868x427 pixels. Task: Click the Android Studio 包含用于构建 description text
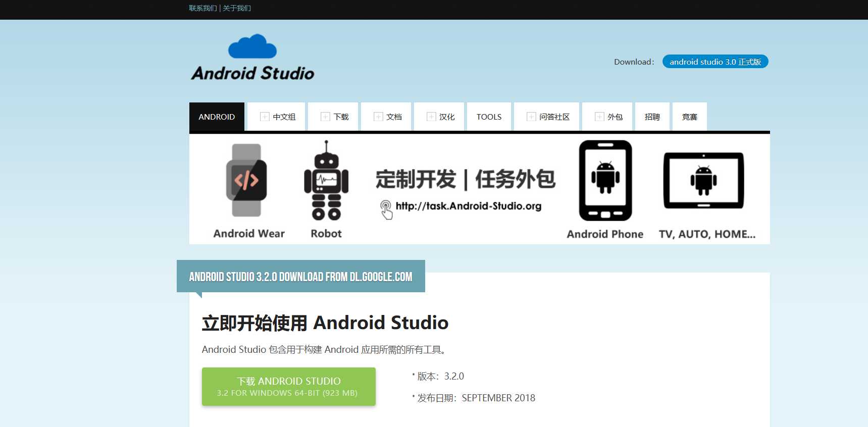(x=324, y=349)
